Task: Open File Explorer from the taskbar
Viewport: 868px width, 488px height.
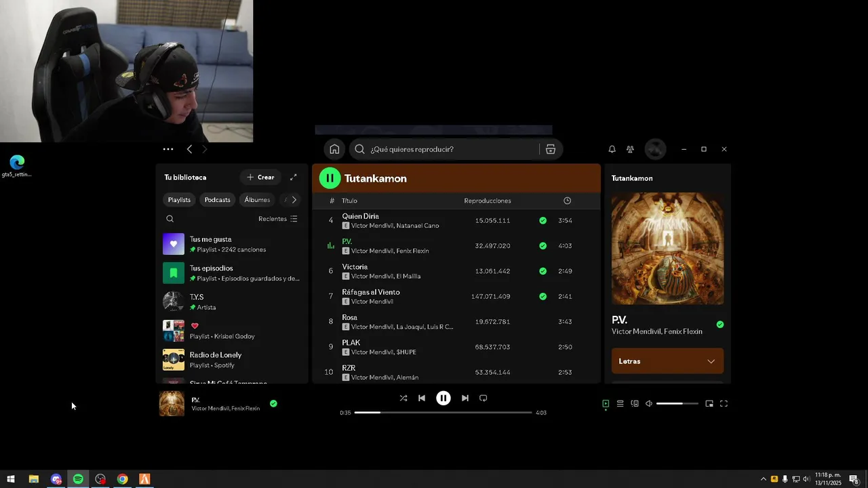Action: point(33,479)
